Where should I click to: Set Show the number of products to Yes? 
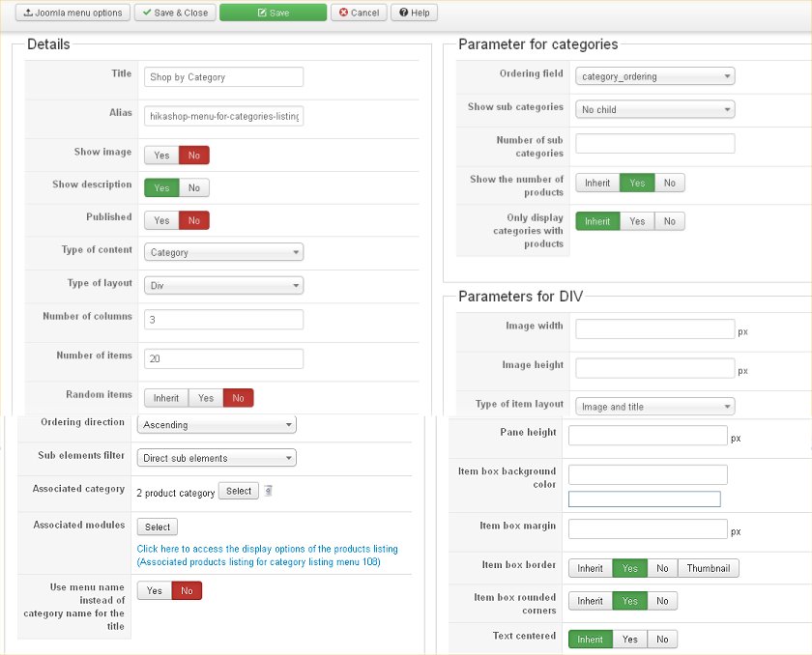pos(637,183)
